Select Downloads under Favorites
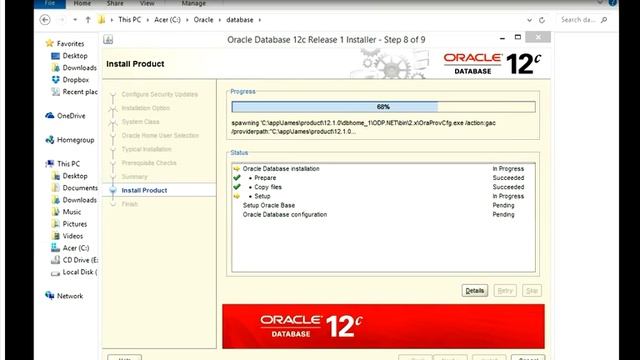 point(80,68)
